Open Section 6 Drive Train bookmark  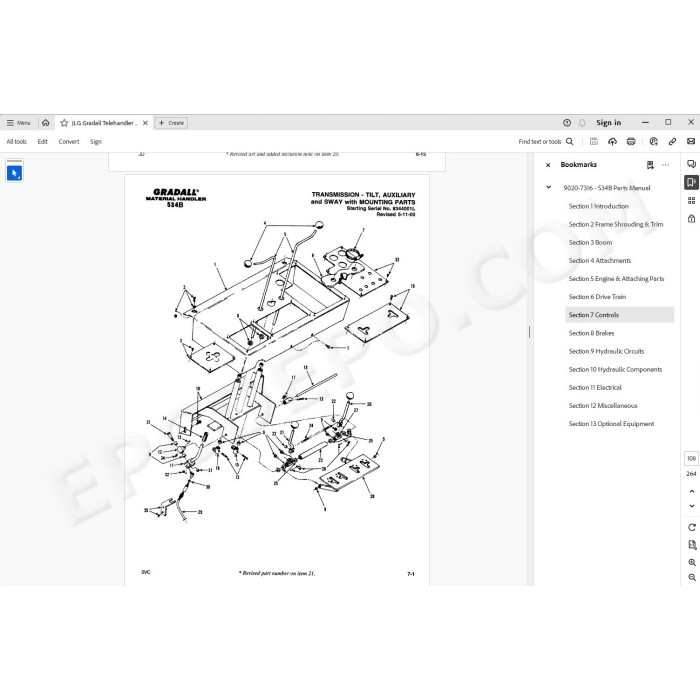597,297
